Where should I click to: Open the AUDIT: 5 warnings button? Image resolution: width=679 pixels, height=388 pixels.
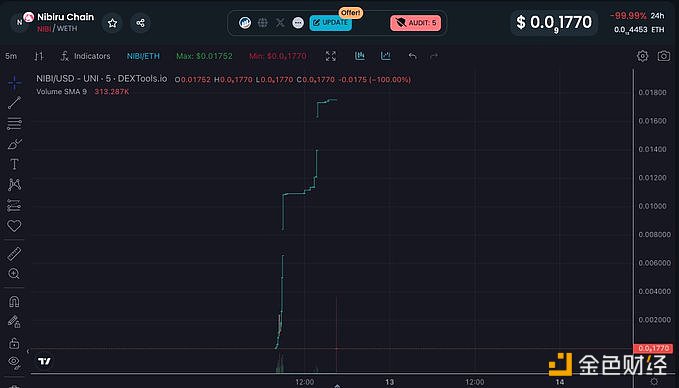point(416,23)
